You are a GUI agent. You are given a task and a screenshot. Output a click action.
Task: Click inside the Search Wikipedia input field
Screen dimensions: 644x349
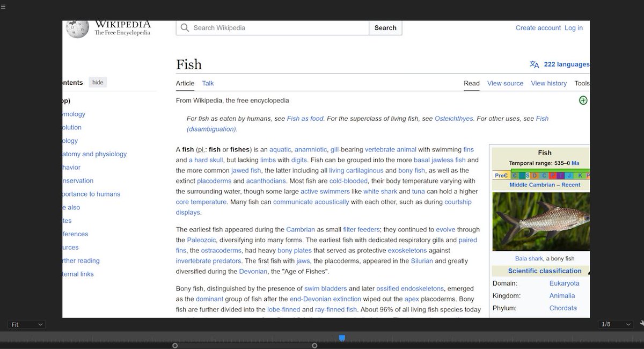268,27
